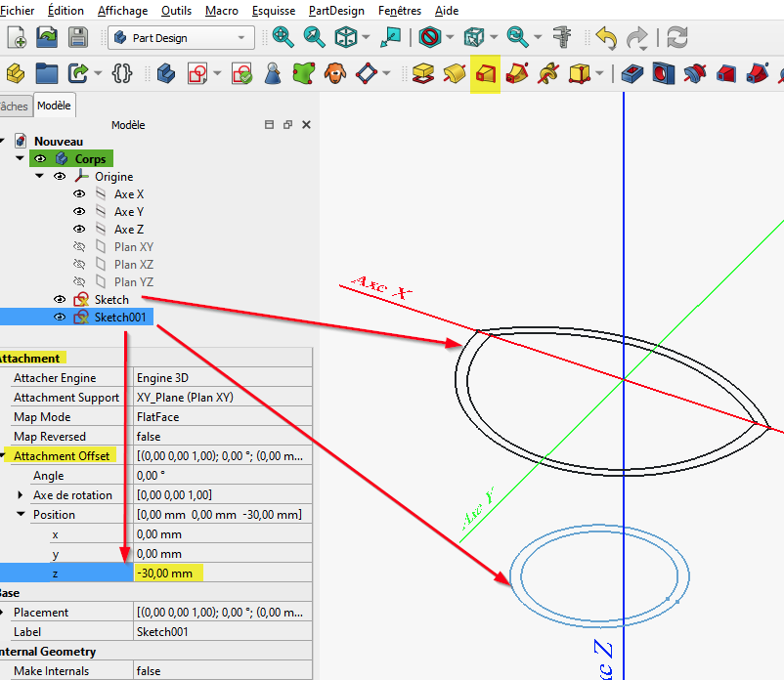Collapse the Position property group
This screenshot has width=784, height=680.
click(21, 514)
